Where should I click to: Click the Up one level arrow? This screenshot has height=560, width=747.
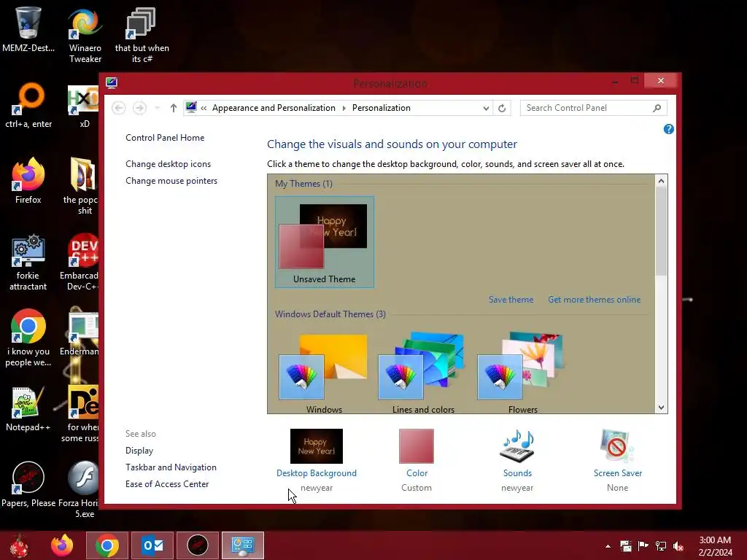[x=174, y=108]
